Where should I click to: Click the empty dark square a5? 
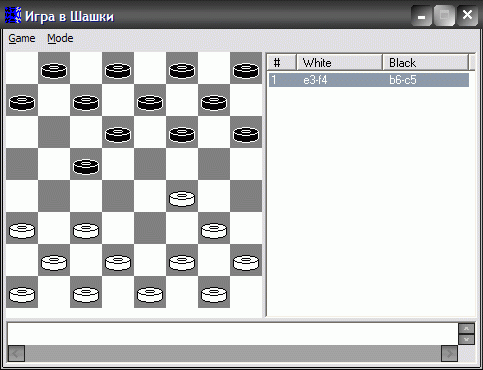point(22,164)
